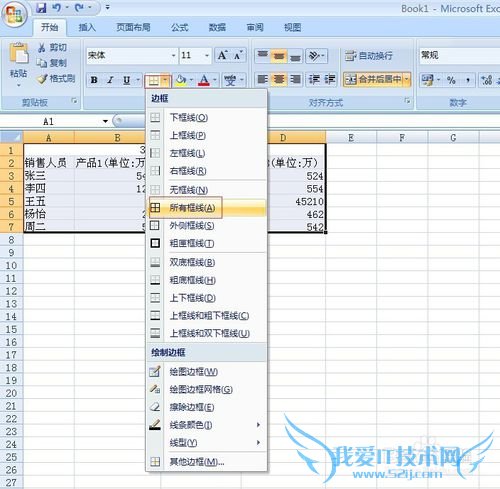Click accounting number format icon
The height and width of the screenshot is (489, 500).
pos(427,80)
